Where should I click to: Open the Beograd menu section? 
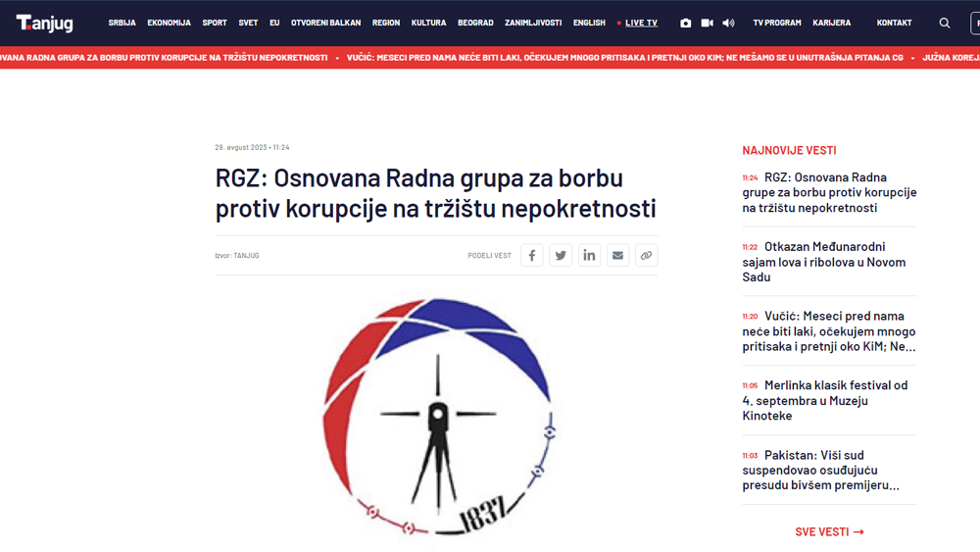[475, 23]
